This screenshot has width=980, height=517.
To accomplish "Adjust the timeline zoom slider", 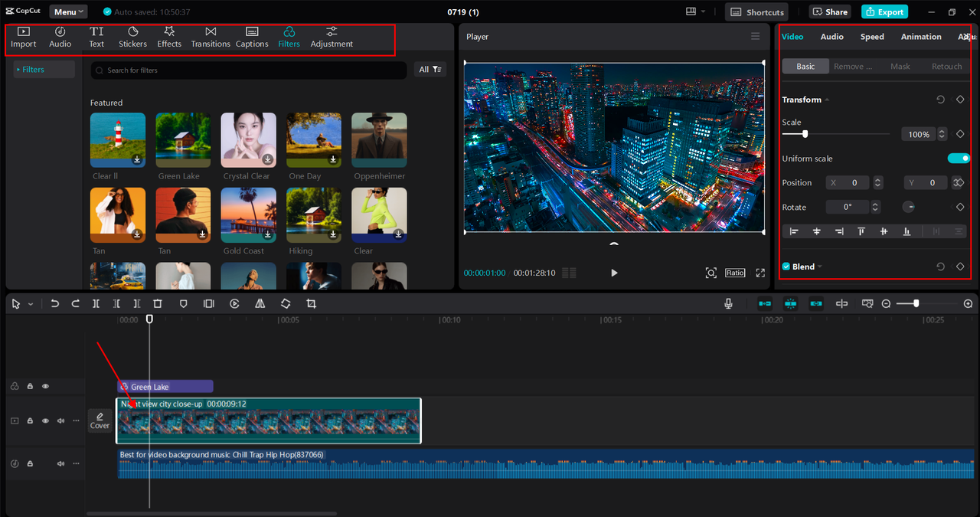I will coord(916,304).
